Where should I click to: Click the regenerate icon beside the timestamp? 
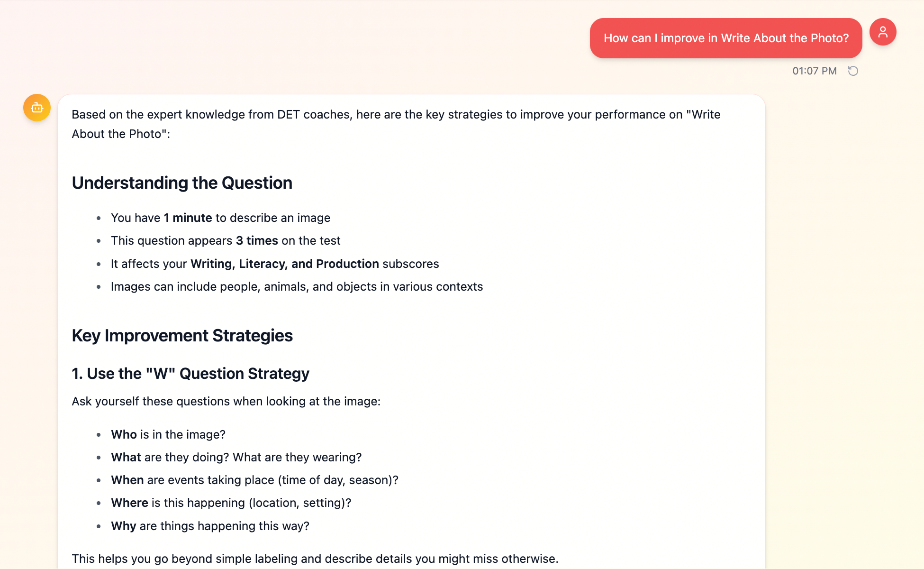pos(853,71)
